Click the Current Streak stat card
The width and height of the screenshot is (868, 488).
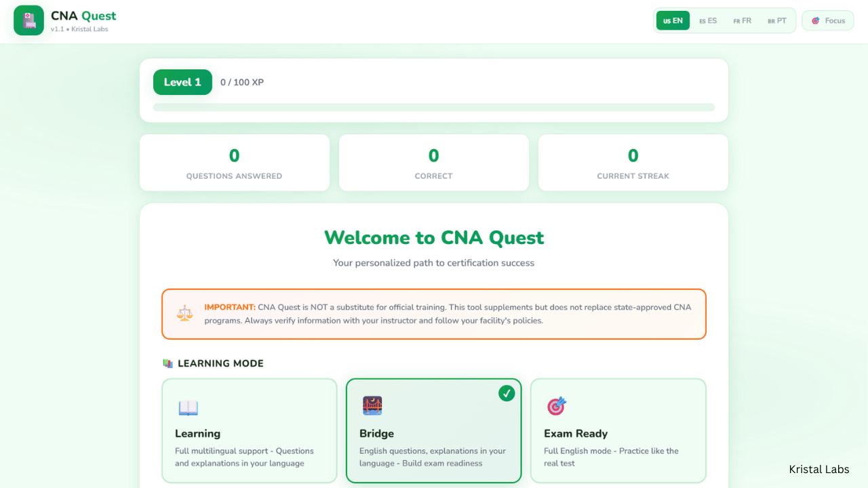point(633,163)
